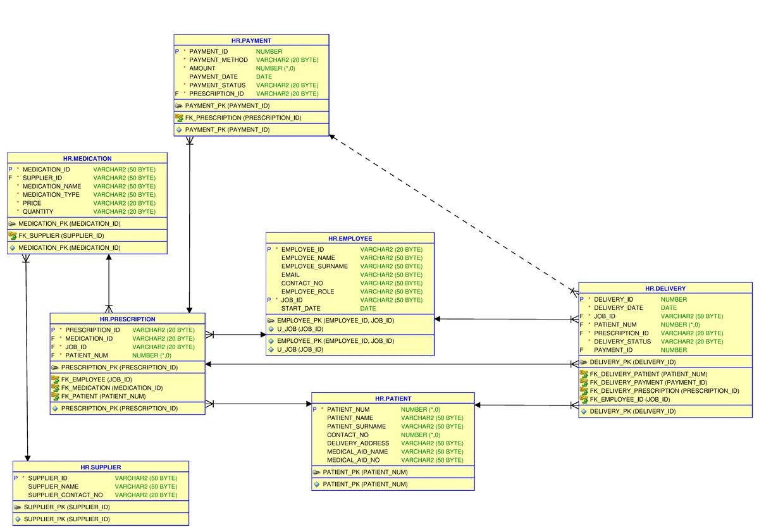Image resolution: width=759 pixels, height=532 pixels.
Task: Click the diamond index icon beside DELIVERY_PK
Action: pyautogui.click(x=584, y=412)
